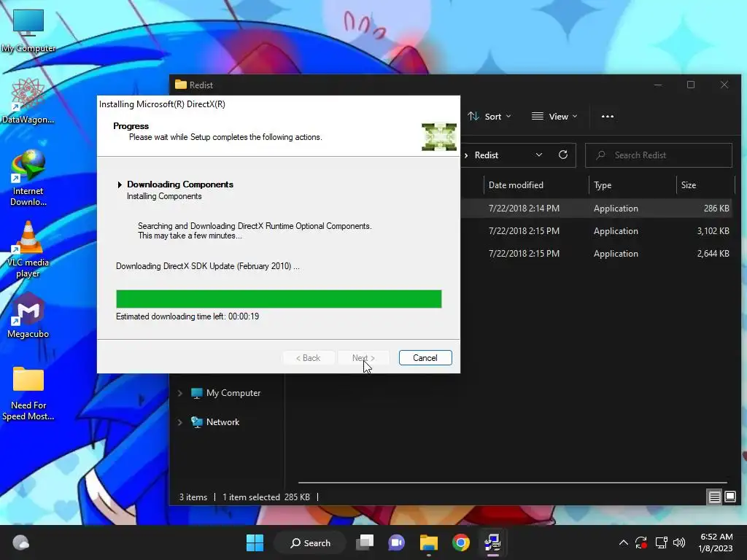Switch to large thumbnails view icon
Viewport: 747px width, 560px height.
point(729,497)
